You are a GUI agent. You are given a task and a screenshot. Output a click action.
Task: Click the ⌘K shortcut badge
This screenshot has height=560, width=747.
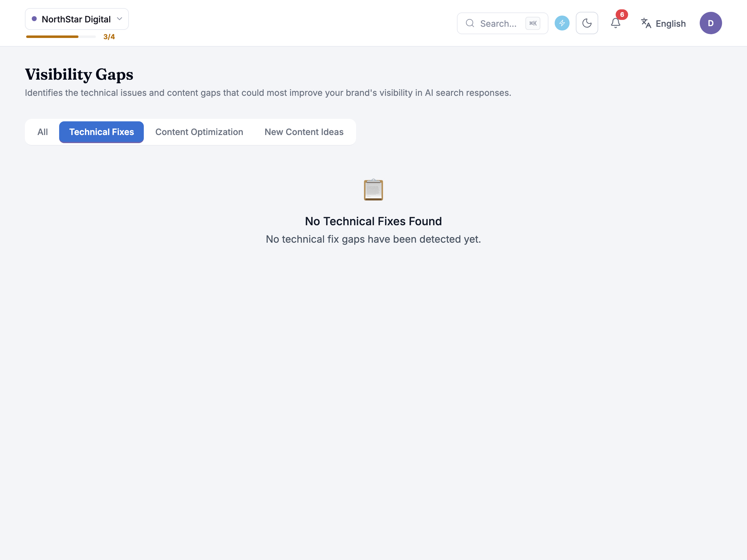pyautogui.click(x=533, y=23)
